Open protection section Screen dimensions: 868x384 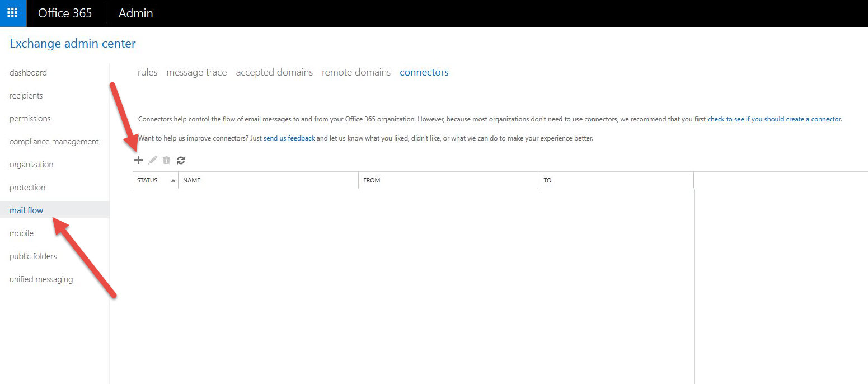click(27, 188)
